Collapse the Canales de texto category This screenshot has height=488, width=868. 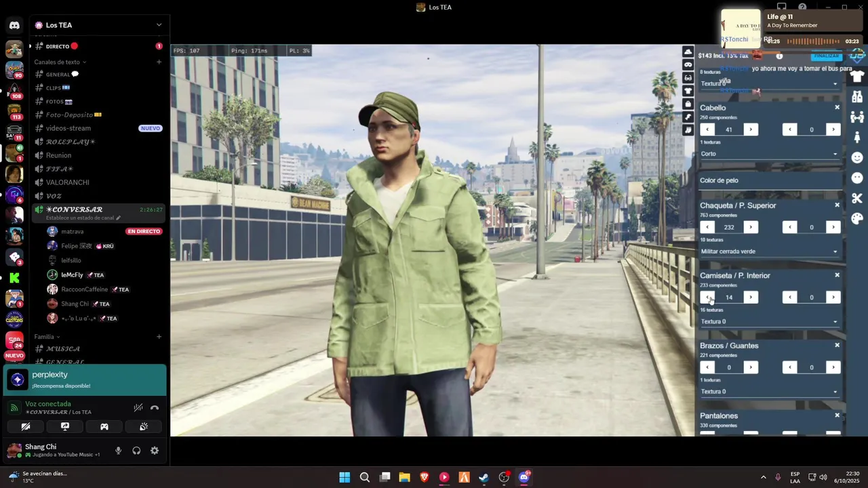click(60, 62)
